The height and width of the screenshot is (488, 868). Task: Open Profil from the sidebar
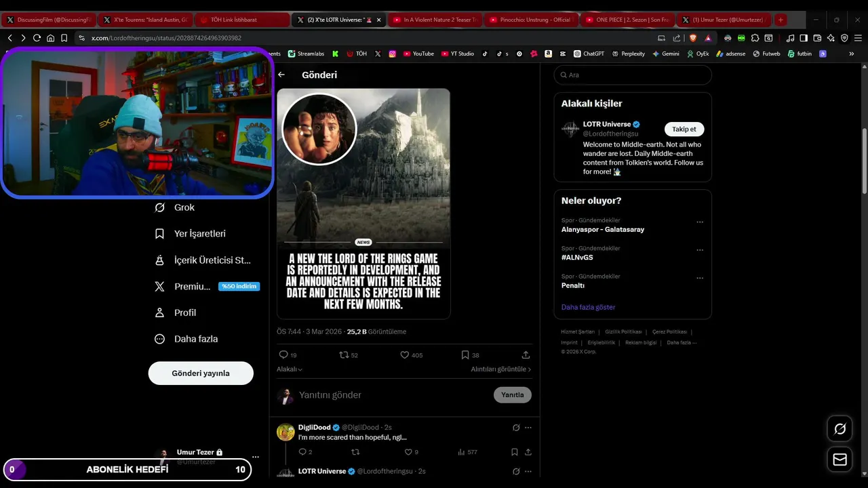tap(175, 312)
